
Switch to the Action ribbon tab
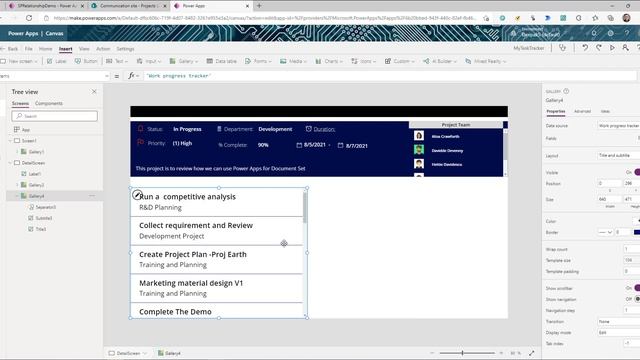point(103,49)
